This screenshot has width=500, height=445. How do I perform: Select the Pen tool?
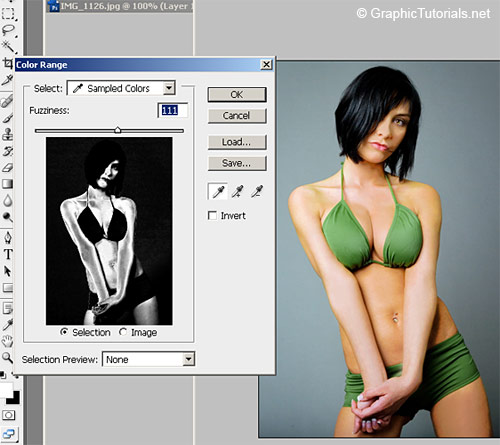pos(7,238)
